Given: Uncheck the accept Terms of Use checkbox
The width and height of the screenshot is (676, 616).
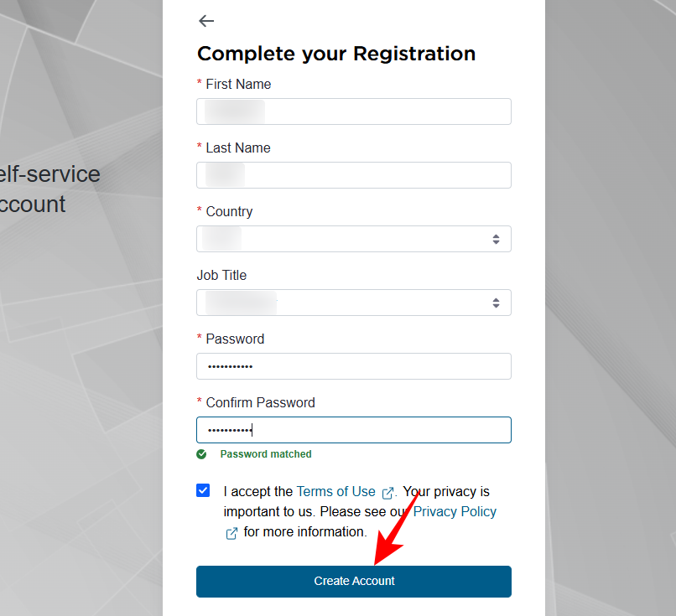Looking at the screenshot, I should point(203,490).
